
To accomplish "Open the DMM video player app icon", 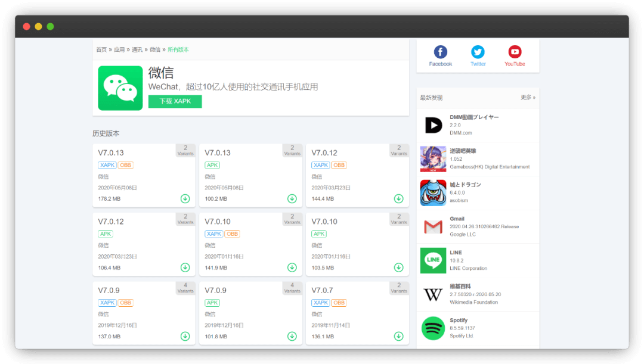I will (433, 125).
